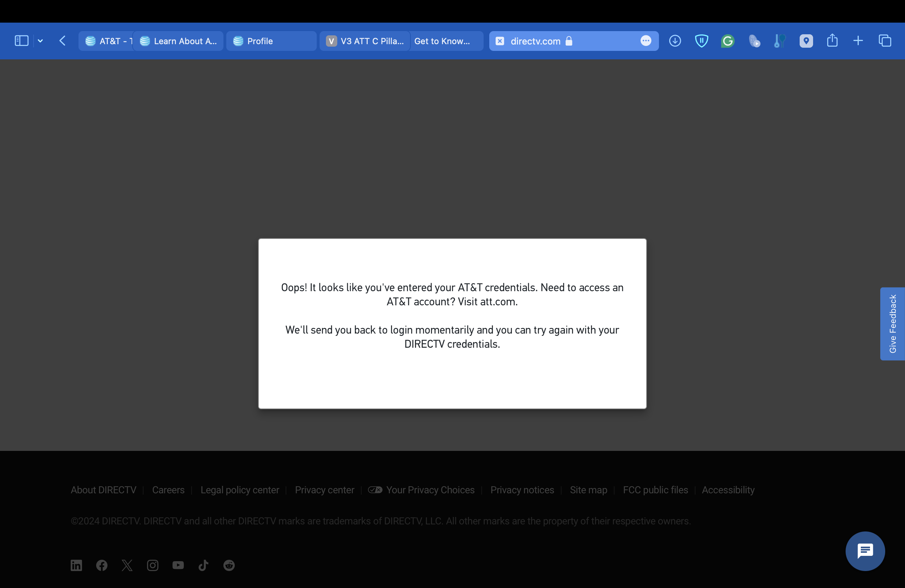Click the 'We'll send you back' message text
This screenshot has height=588, width=905.
tap(452, 337)
